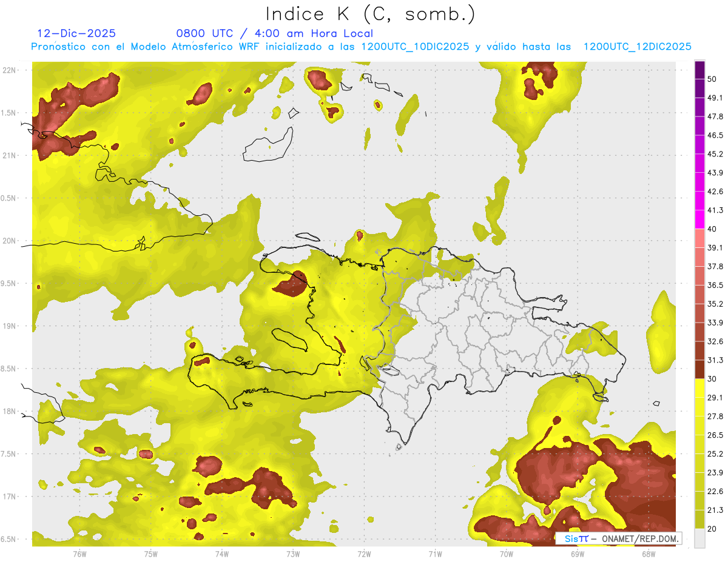The width and height of the screenshot is (728, 562).
Task: Click the "0800 UTC / 4:00 am Hora Local" text
Action: [274, 33]
